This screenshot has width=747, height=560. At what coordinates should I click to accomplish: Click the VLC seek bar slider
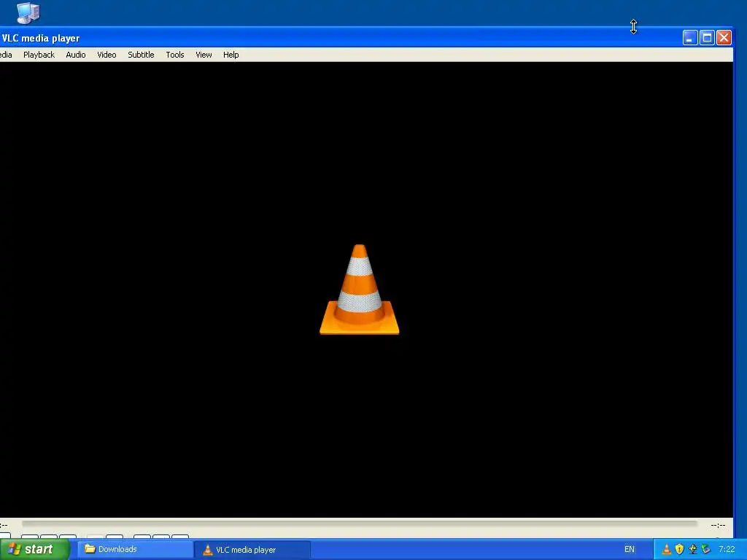(x=359, y=524)
